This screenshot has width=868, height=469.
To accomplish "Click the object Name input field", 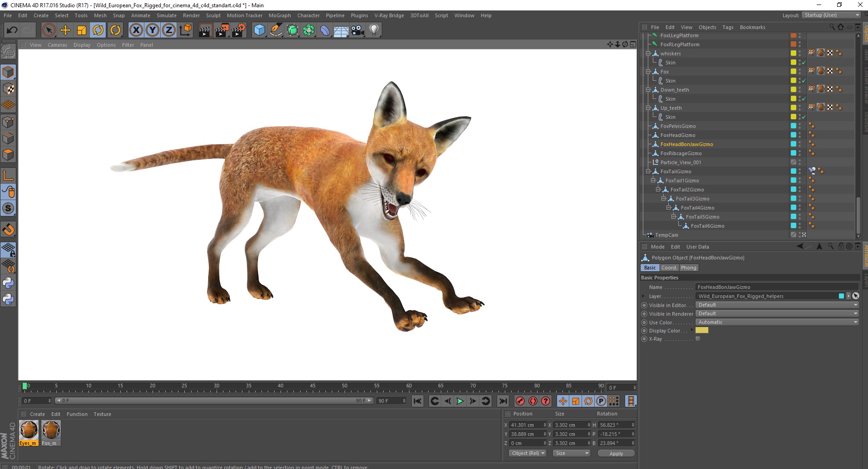I will point(777,287).
